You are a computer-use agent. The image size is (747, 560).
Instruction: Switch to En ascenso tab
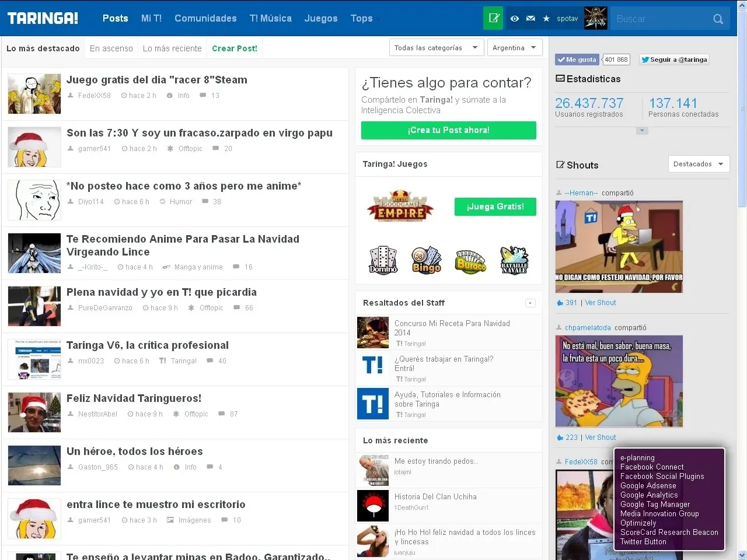pyautogui.click(x=111, y=48)
